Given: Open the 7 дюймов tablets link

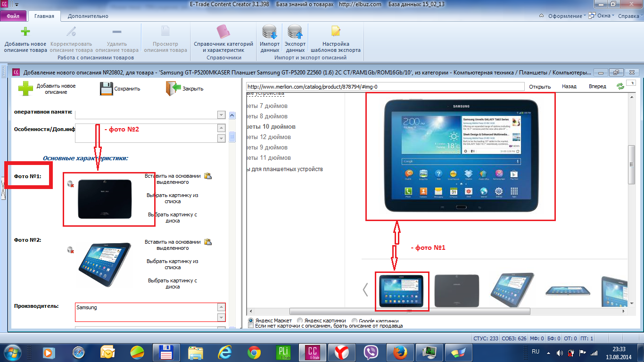Looking at the screenshot, I should [267, 106].
